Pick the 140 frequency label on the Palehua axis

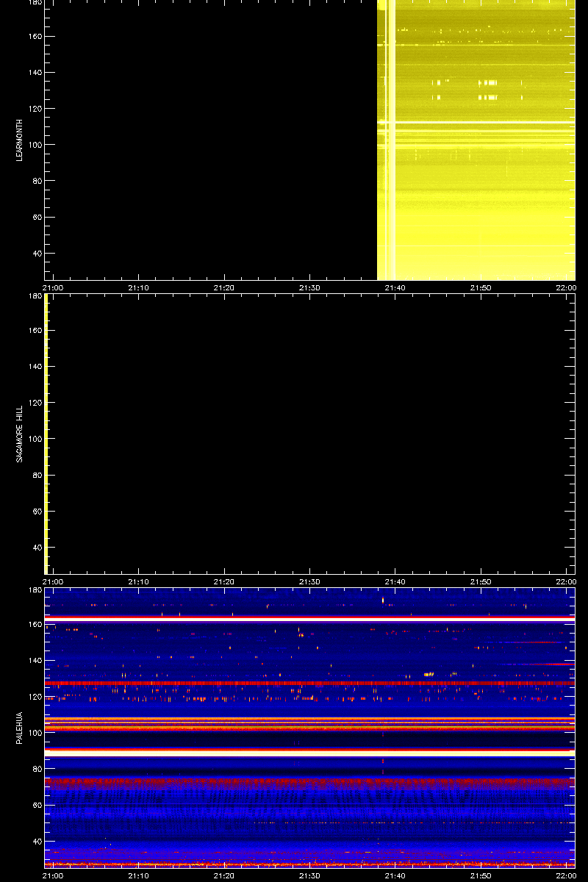[34, 661]
